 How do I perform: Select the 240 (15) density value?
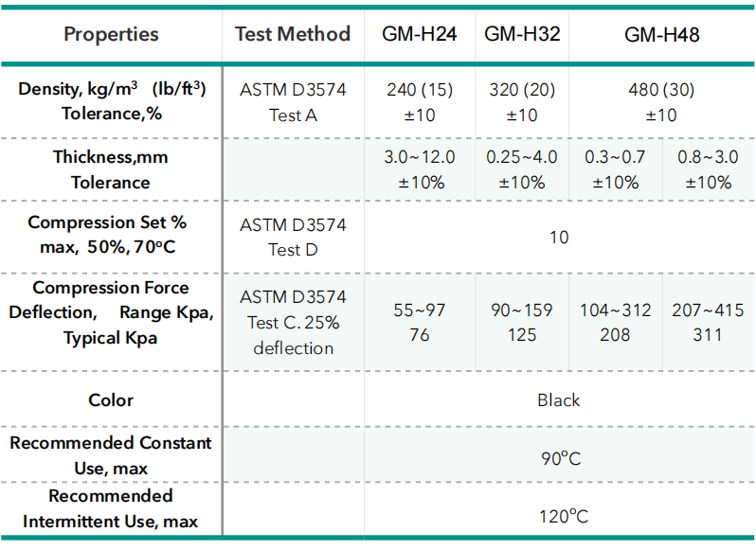pyautogui.click(x=420, y=91)
